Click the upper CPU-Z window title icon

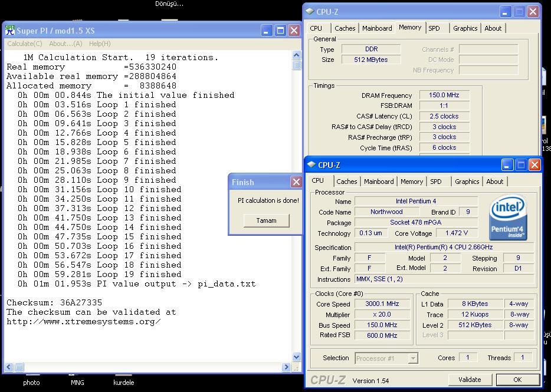pos(310,11)
